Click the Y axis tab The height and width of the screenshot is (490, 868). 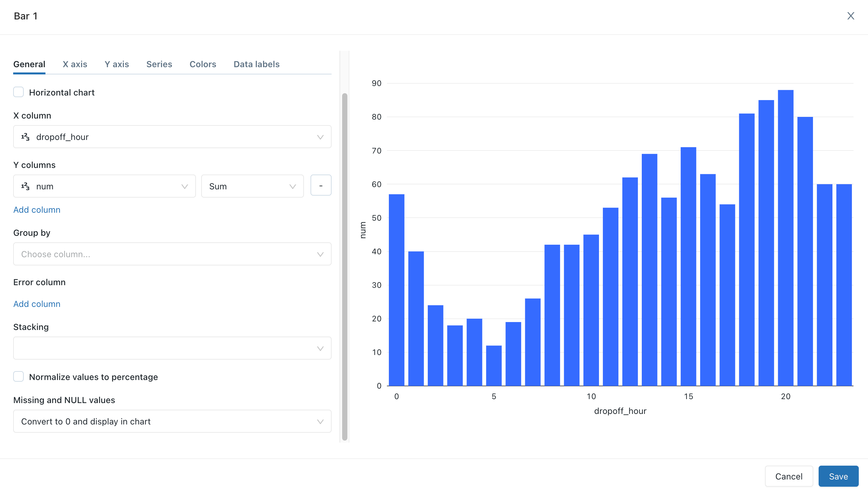(x=117, y=65)
